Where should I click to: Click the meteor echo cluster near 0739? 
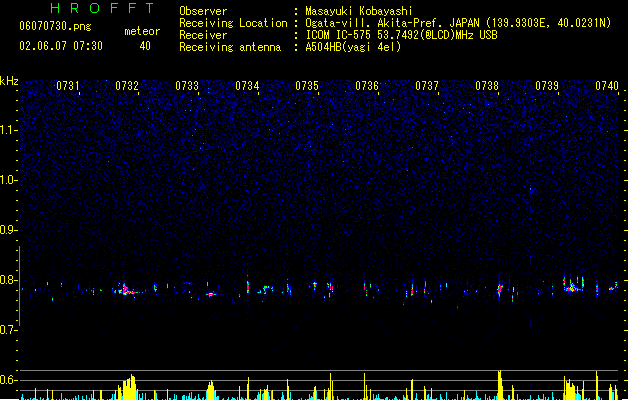573,284
